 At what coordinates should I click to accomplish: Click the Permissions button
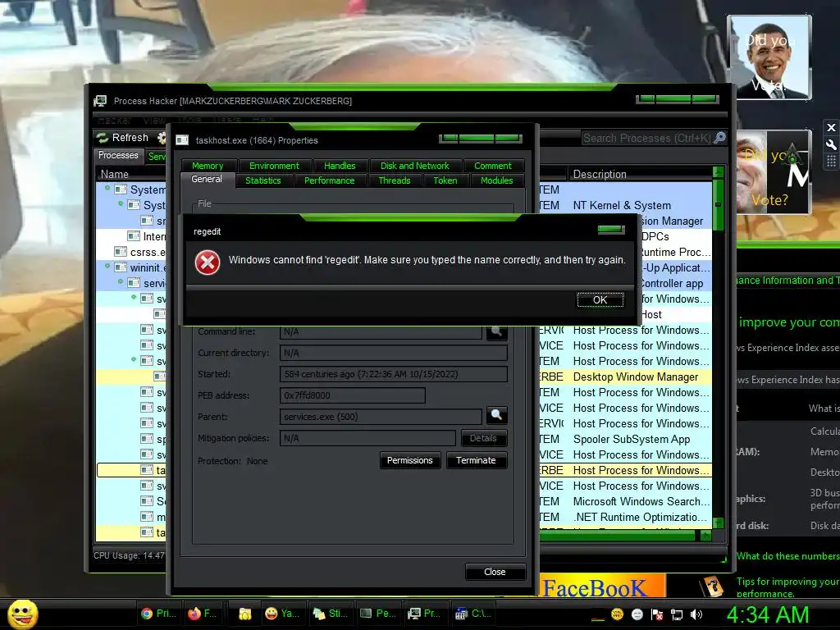click(x=410, y=460)
